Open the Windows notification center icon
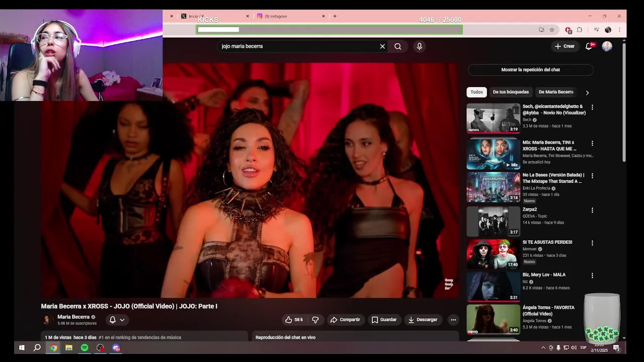The height and width of the screenshot is (362, 644). coord(616,348)
